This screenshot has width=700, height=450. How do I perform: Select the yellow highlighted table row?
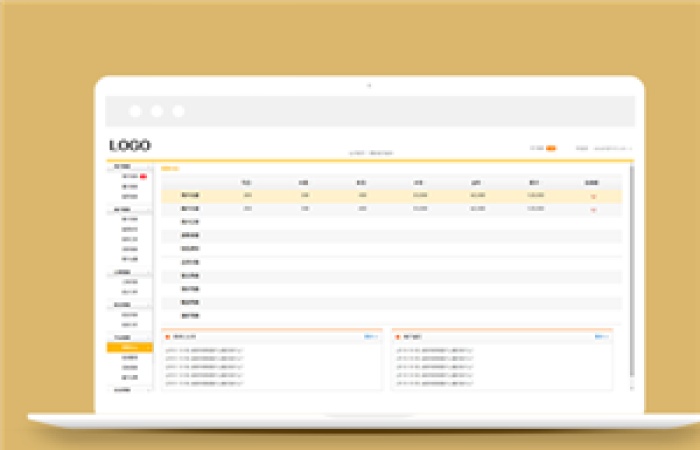pos(392,196)
